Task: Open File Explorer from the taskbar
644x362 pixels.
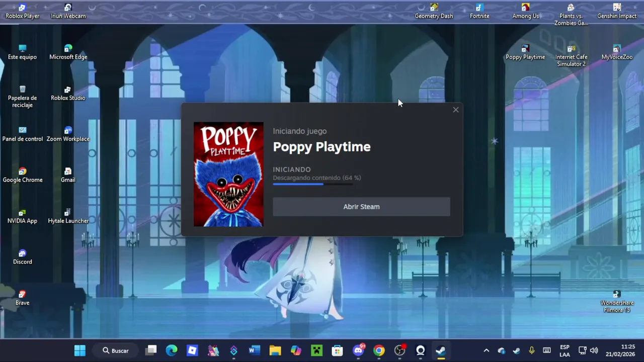Action: tap(275, 350)
